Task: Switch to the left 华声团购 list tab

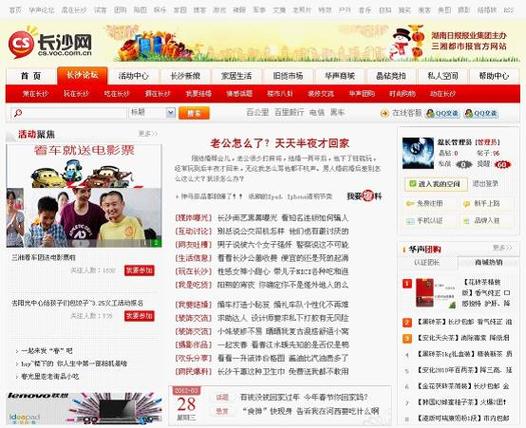Action: click(427, 263)
